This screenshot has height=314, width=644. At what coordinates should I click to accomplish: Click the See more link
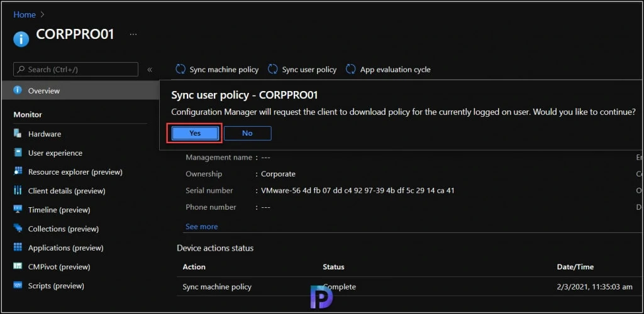202,227
